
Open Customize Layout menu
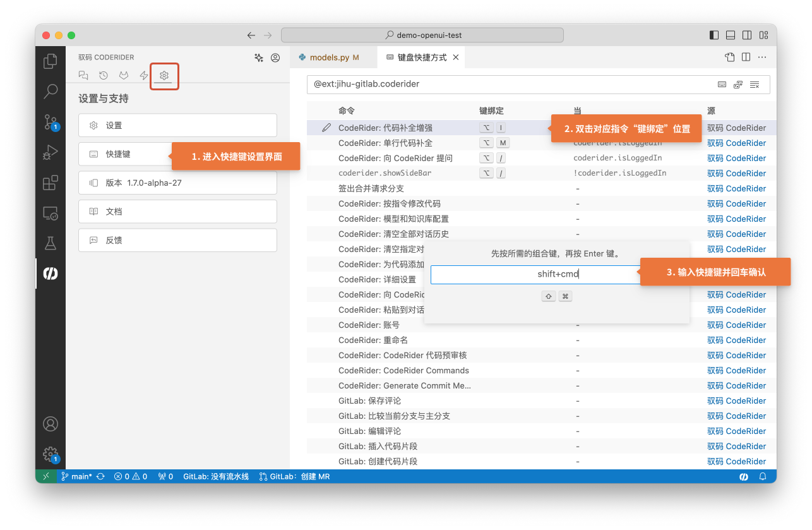[763, 35]
